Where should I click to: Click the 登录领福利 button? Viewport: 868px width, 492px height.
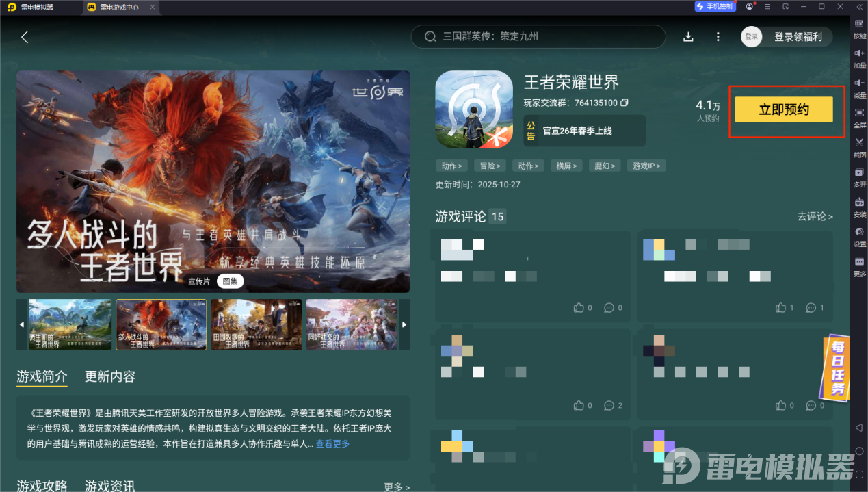[x=798, y=37]
